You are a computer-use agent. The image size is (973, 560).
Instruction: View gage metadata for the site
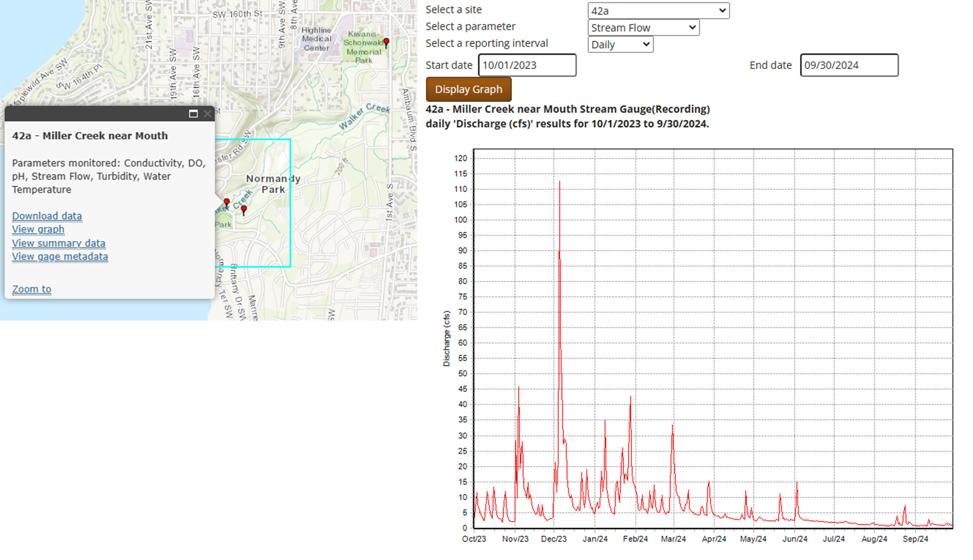60,256
